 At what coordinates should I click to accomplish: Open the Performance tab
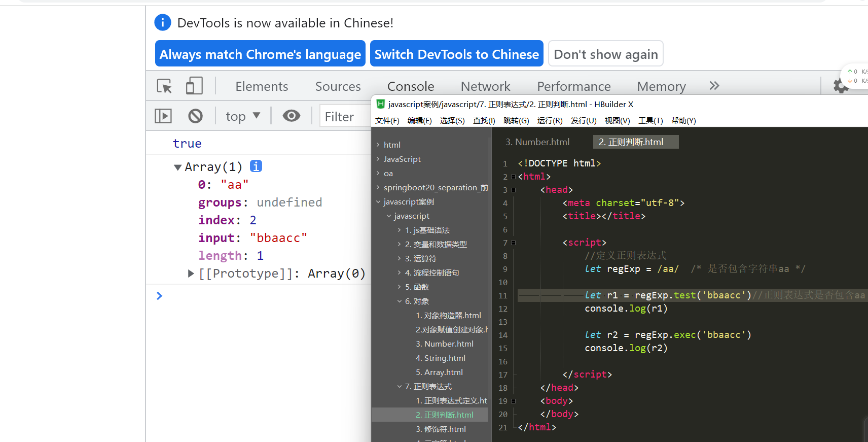tap(573, 86)
